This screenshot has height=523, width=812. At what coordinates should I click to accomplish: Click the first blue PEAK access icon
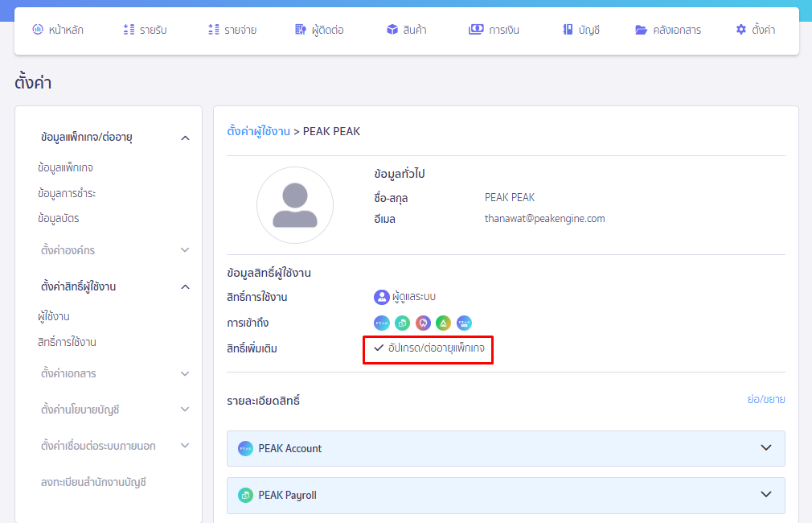382,323
